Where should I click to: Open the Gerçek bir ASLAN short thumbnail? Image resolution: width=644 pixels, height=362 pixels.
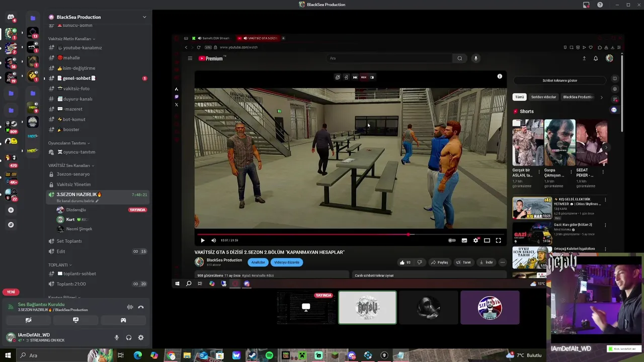coord(528,142)
